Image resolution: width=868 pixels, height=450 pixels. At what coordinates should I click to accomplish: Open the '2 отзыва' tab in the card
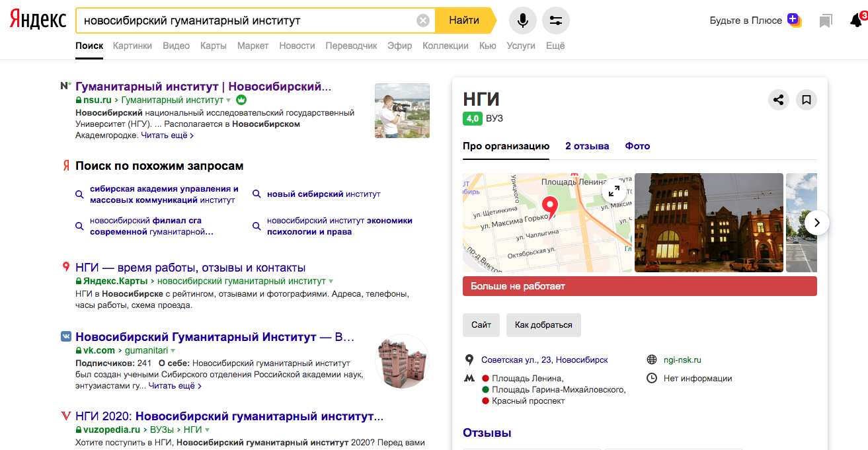tap(587, 146)
